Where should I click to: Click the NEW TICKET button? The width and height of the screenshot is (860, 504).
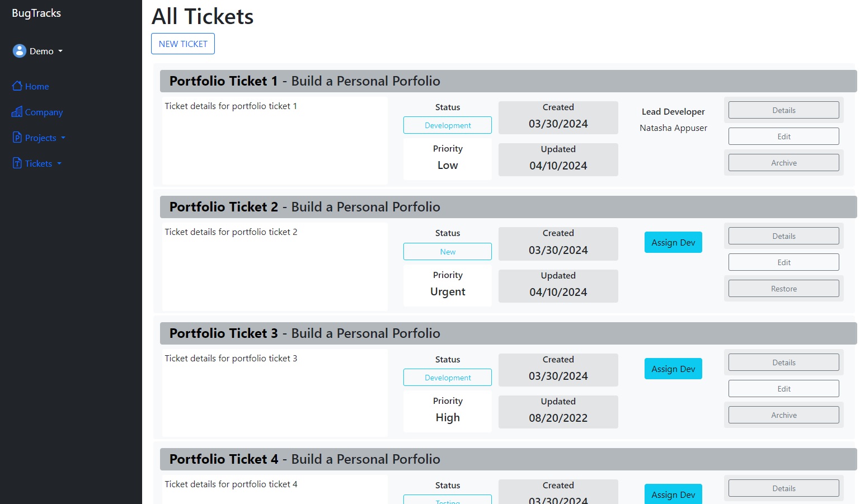pyautogui.click(x=183, y=44)
